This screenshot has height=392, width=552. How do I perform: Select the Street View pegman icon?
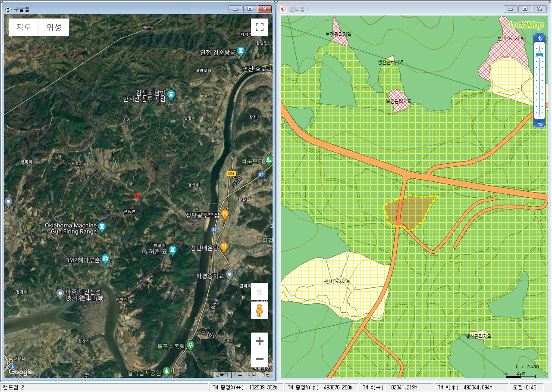260,310
